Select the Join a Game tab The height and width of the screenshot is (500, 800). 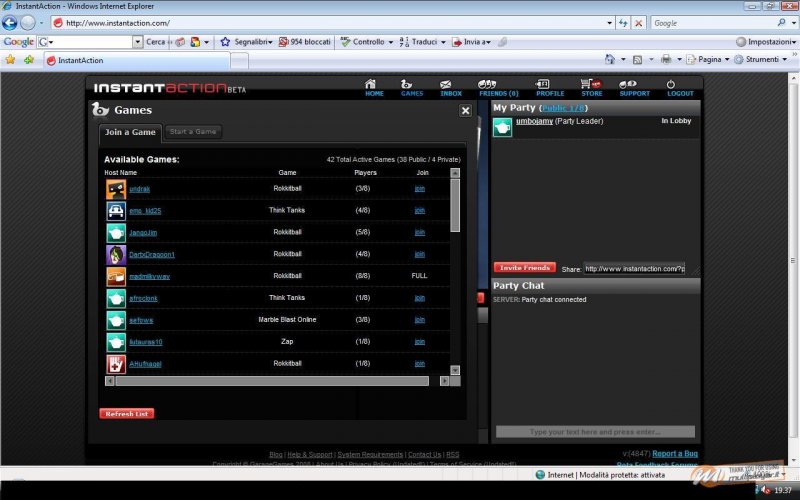click(x=130, y=132)
